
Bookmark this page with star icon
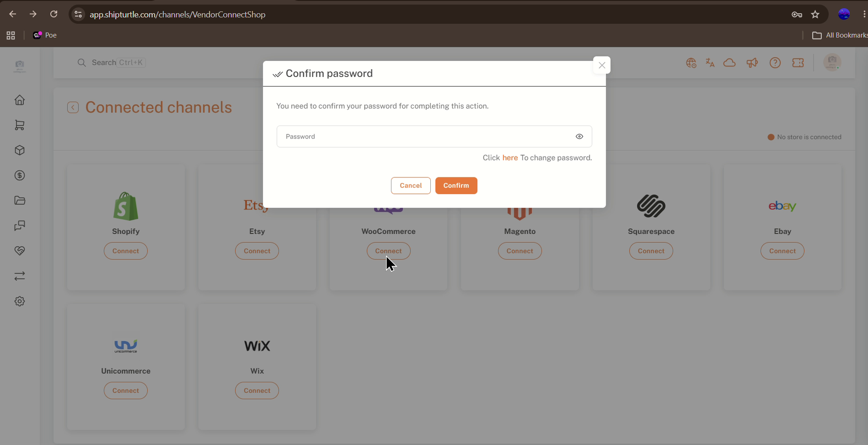pyautogui.click(x=815, y=14)
